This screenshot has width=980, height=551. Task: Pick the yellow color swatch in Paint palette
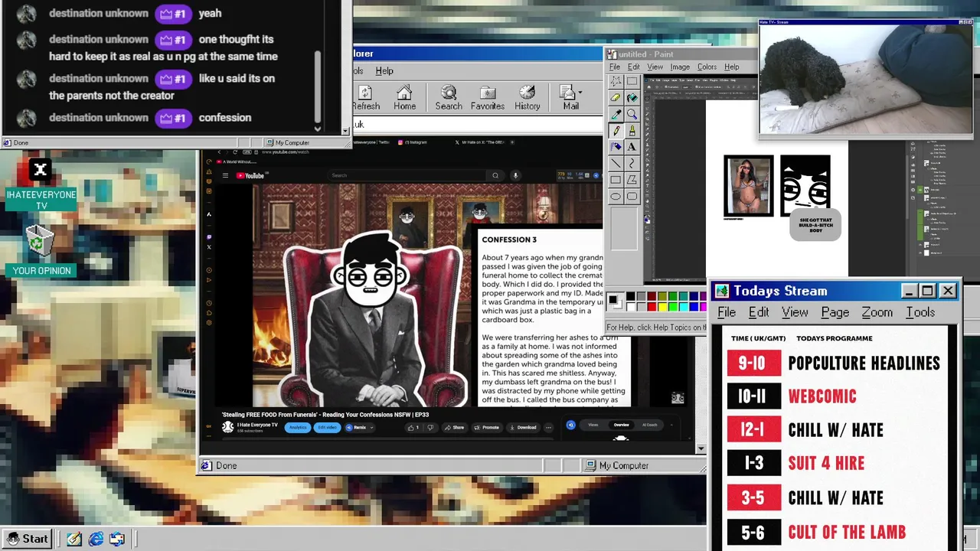(662, 306)
